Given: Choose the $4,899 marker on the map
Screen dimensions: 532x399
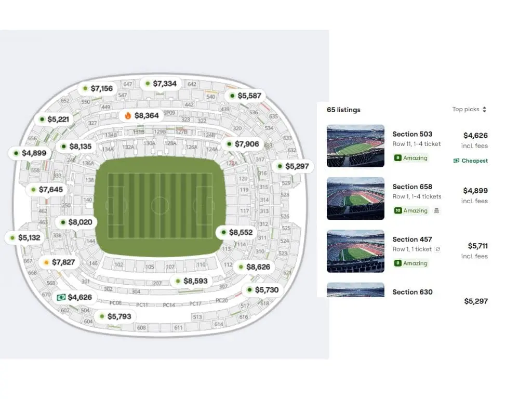Looking at the screenshot, I should click(30, 153).
